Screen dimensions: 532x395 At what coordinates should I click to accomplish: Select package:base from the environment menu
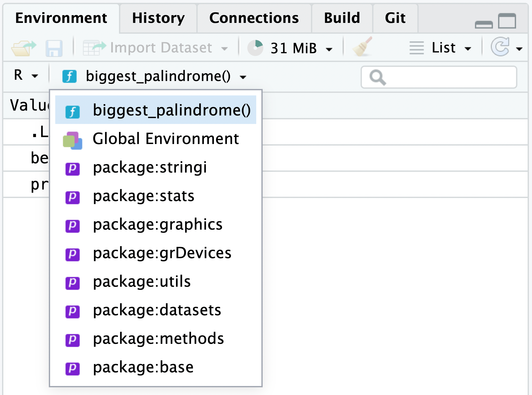click(x=143, y=367)
